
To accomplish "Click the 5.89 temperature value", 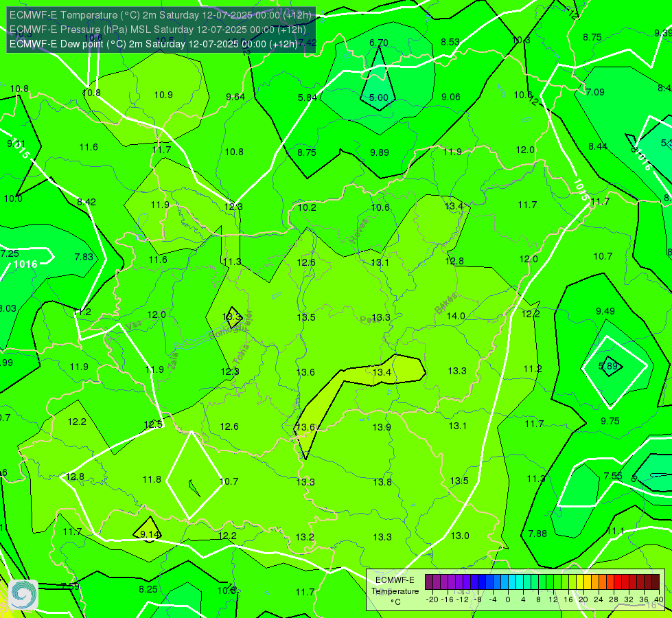I will click(607, 366).
